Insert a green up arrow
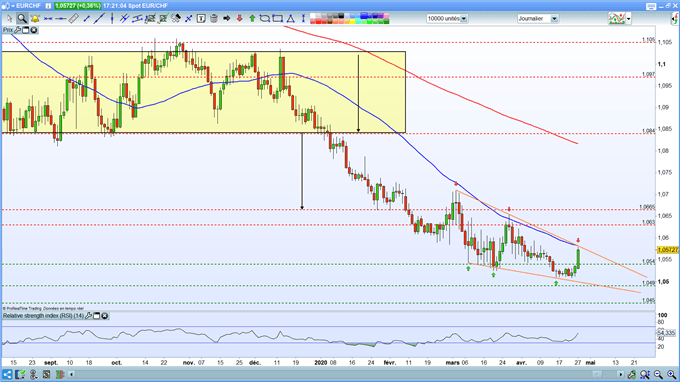This screenshot has width=680, height=382. pos(252,18)
